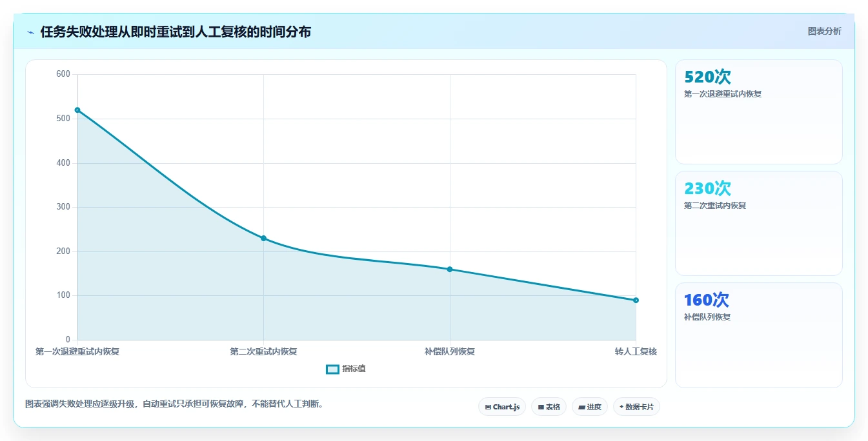Click the 520次 statistic card value
Viewport: 868px width, 441px height.
coord(707,77)
